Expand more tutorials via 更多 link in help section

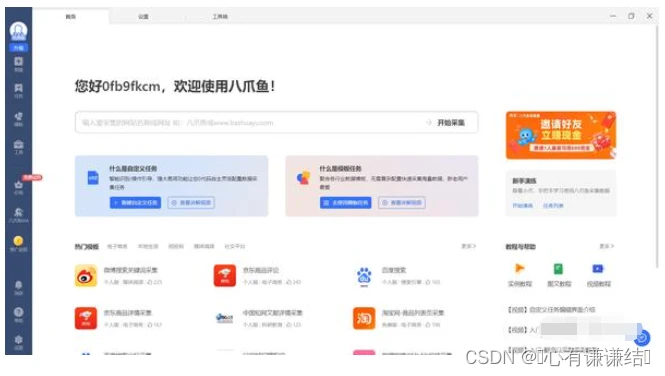(x=606, y=246)
